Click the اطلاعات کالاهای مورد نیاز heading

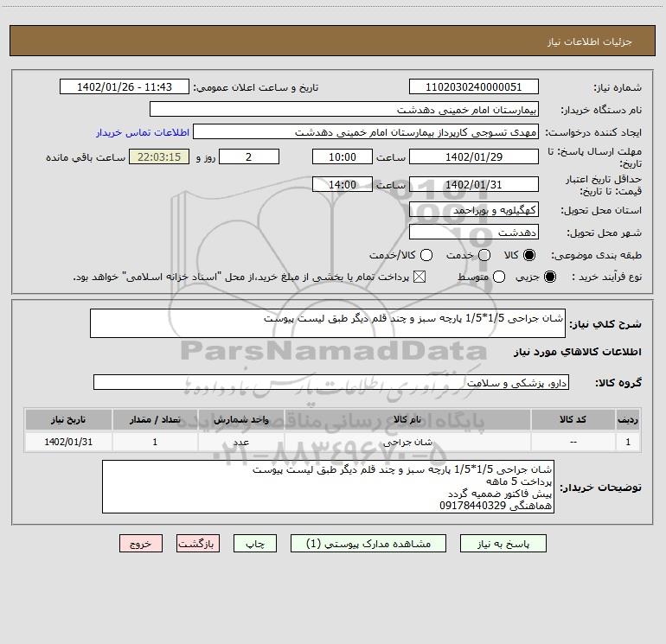[x=578, y=352]
